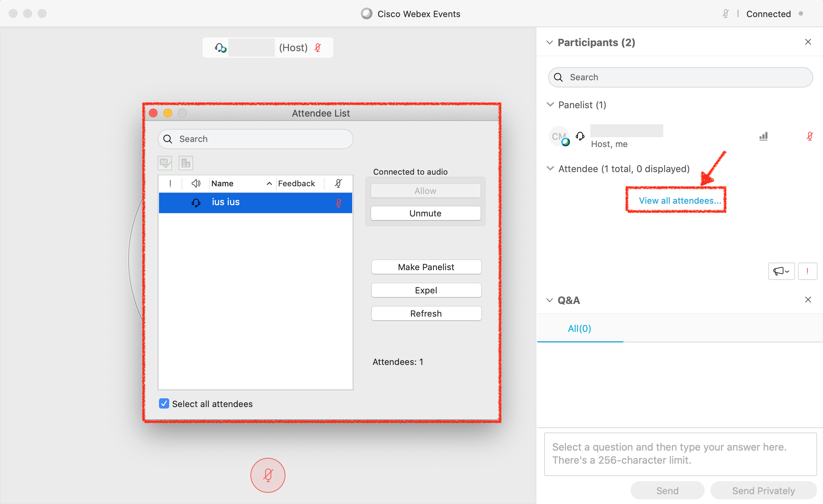The image size is (823, 504).
Task: Click the panelist red muted mic icon
Action: pos(810,136)
